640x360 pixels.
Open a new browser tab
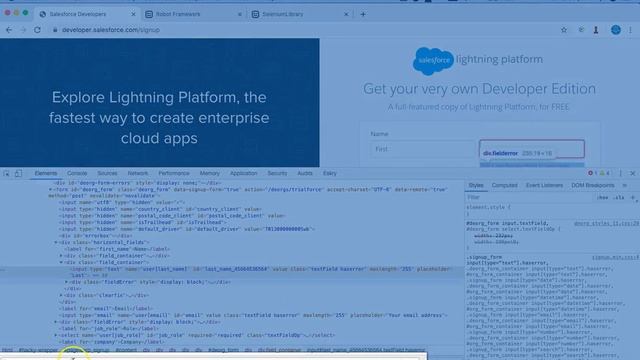tap(363, 14)
